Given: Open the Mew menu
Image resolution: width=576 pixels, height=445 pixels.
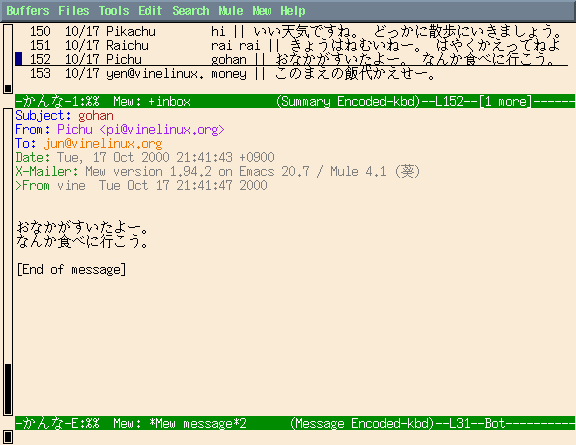Looking at the screenshot, I should tap(262, 11).
